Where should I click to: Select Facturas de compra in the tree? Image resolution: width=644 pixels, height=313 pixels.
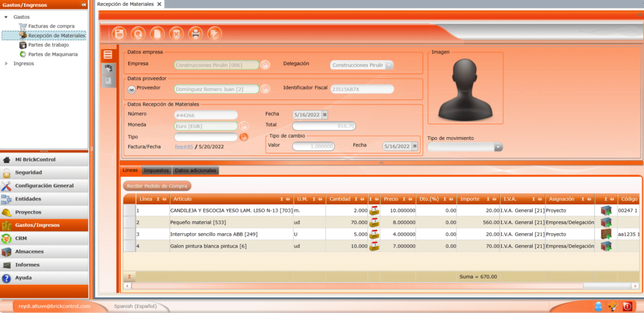click(52, 26)
